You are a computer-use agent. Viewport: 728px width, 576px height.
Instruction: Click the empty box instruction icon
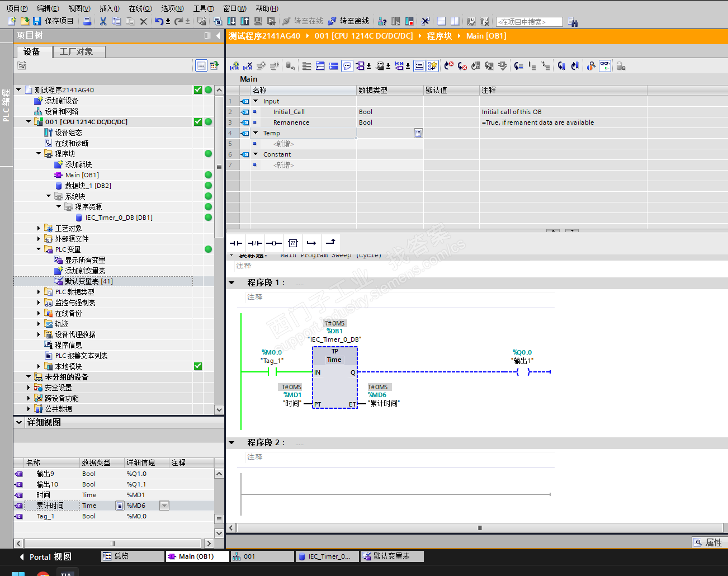(293, 243)
